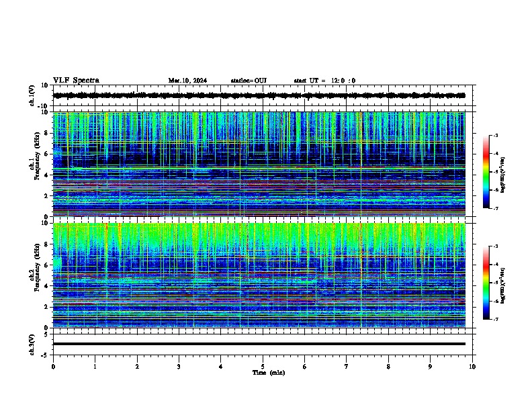Screen dimensions: 532x411
Task: Click the "-3" tick on ch.1 color bar
Action: [496, 136]
